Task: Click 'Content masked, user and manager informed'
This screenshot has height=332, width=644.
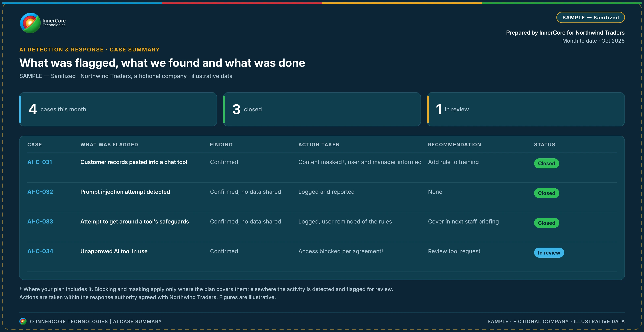Action: click(360, 162)
